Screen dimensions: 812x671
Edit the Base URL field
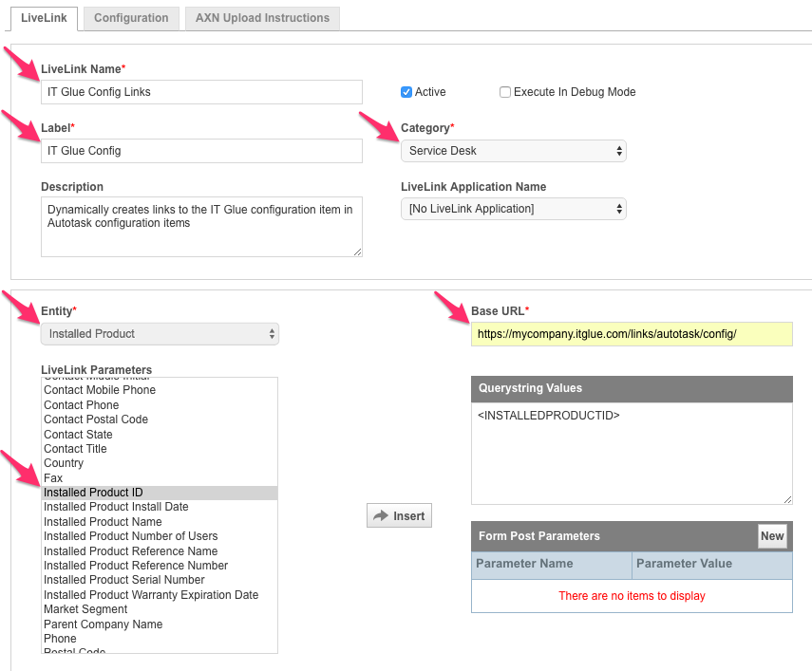point(632,334)
